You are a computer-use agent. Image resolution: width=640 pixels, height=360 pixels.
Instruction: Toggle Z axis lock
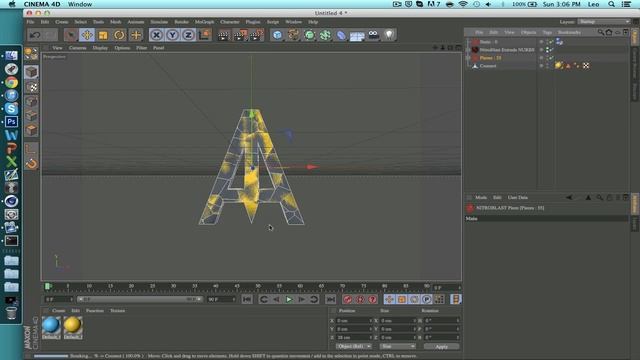click(x=188, y=35)
